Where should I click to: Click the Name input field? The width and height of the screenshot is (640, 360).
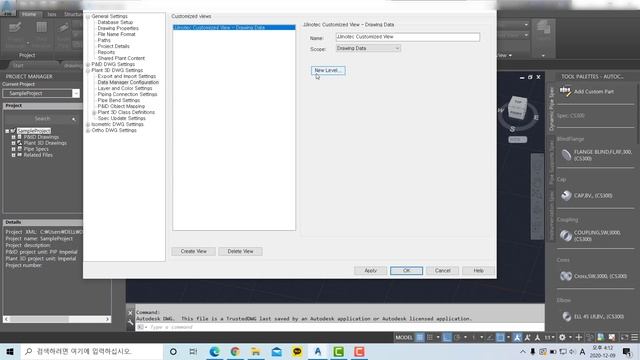(408, 37)
